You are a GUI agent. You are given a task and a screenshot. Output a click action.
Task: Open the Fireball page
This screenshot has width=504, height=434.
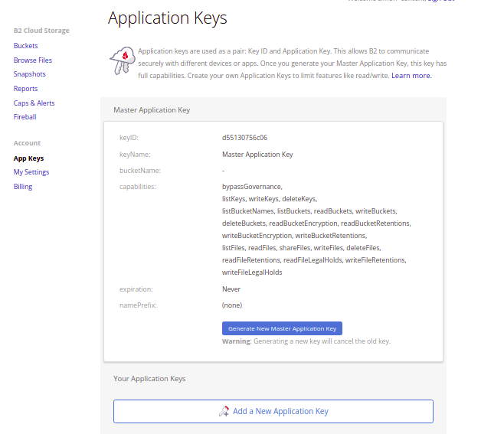point(25,117)
